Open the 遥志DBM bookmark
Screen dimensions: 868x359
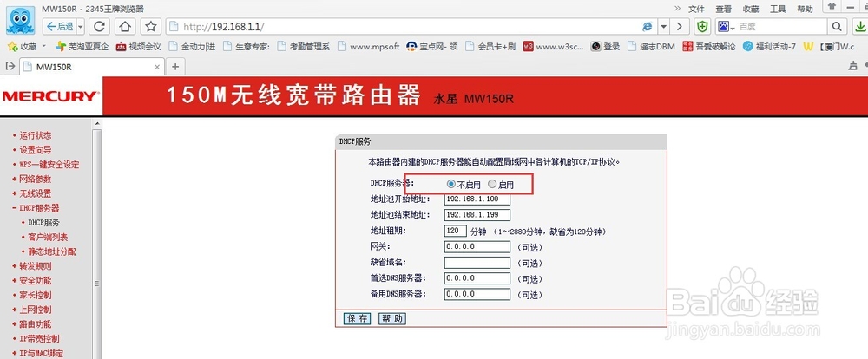pos(651,47)
